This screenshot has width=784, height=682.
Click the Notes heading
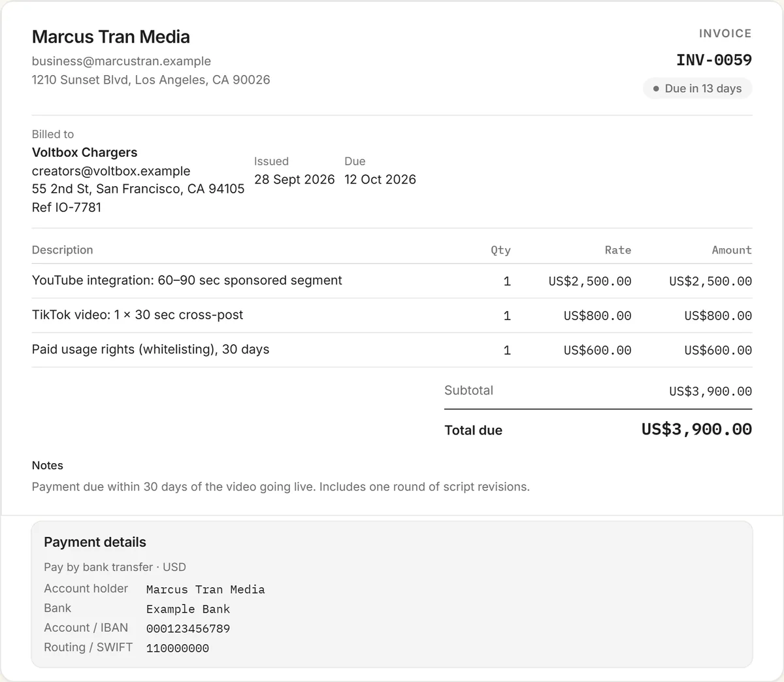48,466
